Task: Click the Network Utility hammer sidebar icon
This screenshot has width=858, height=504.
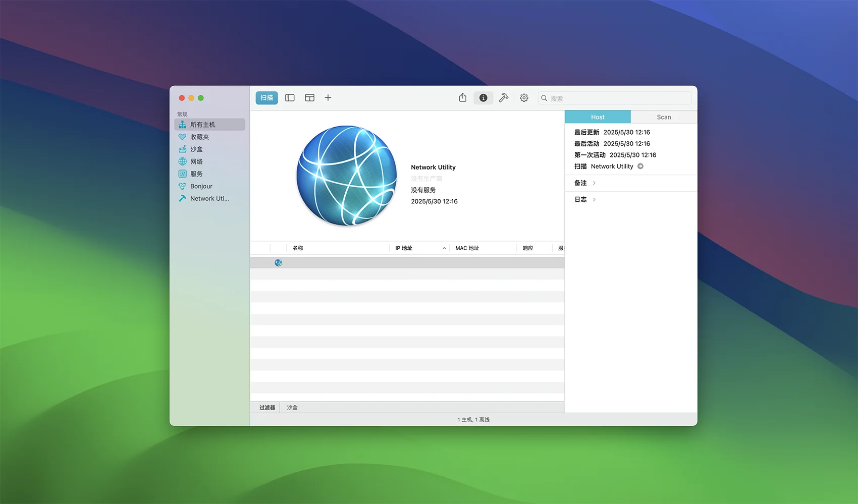Action: point(182,198)
